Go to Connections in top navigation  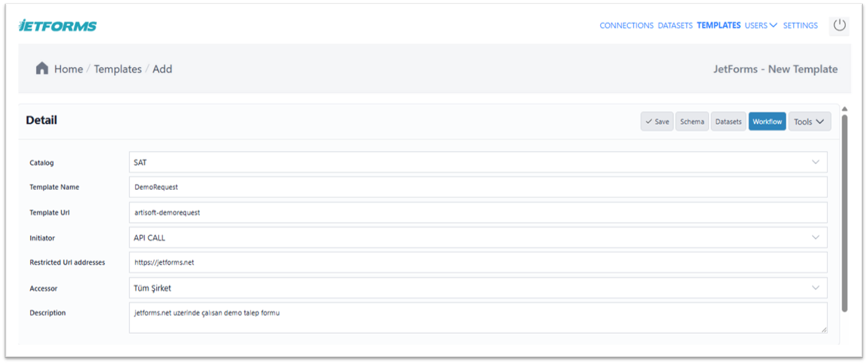point(626,26)
